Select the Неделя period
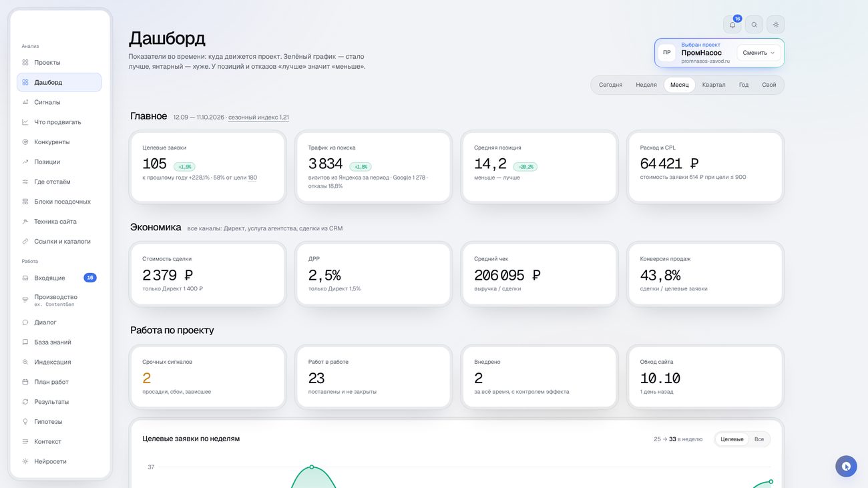The image size is (868, 488). (646, 85)
